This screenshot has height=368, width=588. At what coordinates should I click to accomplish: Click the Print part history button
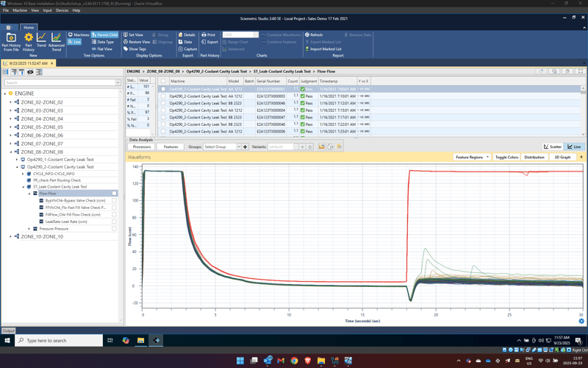tap(208, 35)
